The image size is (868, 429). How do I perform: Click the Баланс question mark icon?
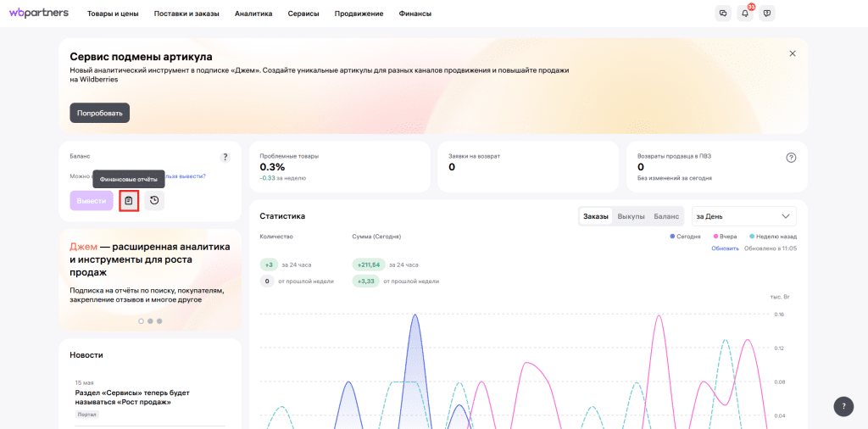click(225, 157)
